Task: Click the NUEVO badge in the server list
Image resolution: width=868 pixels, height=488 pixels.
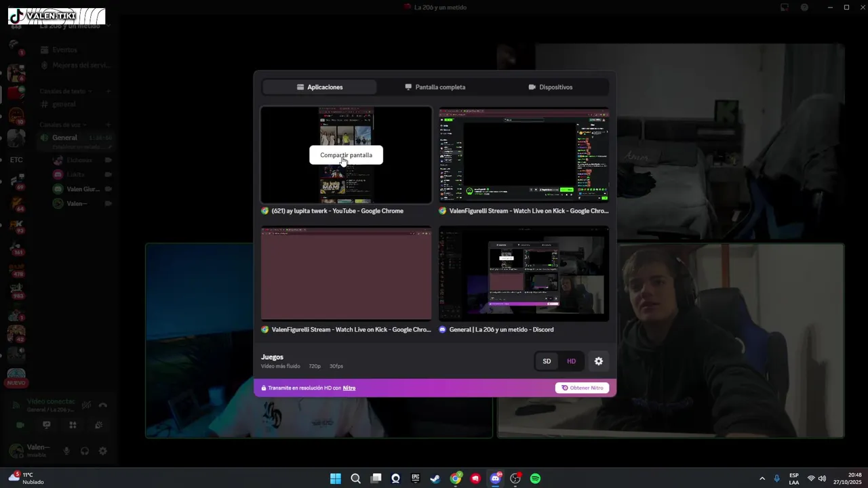Action: pyautogui.click(x=16, y=383)
